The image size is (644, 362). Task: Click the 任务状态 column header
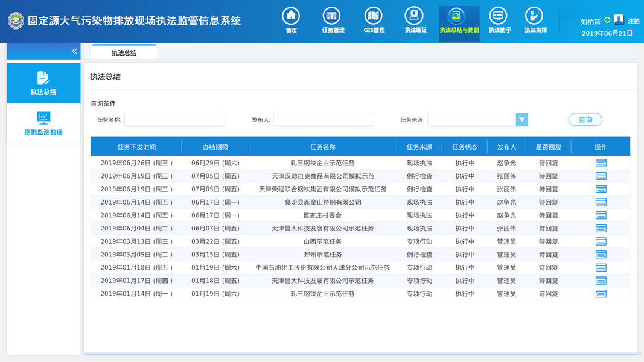[465, 147]
